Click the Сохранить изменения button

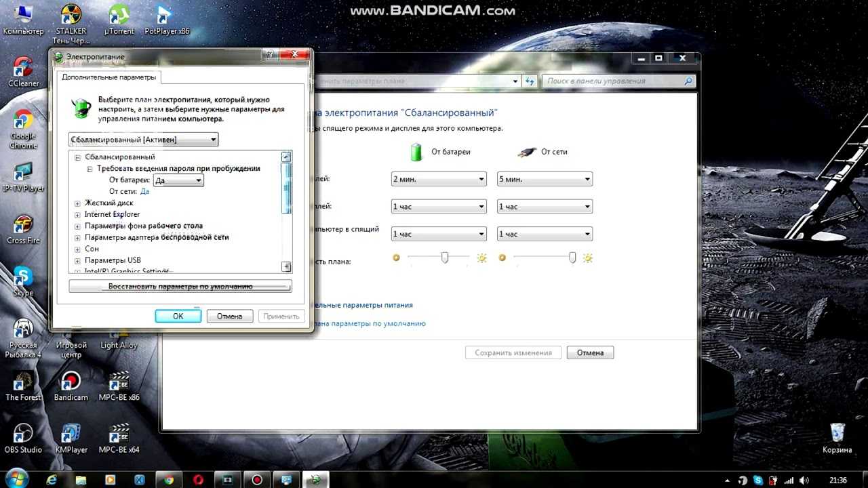(513, 352)
